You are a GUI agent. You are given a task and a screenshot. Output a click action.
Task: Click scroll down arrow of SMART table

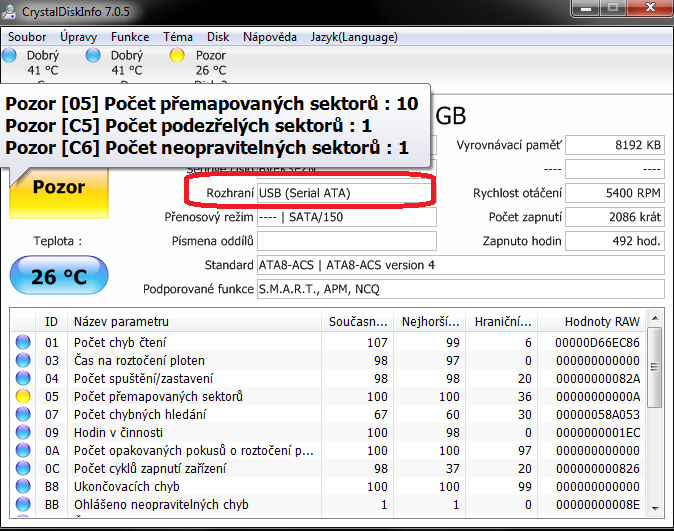tap(655, 508)
